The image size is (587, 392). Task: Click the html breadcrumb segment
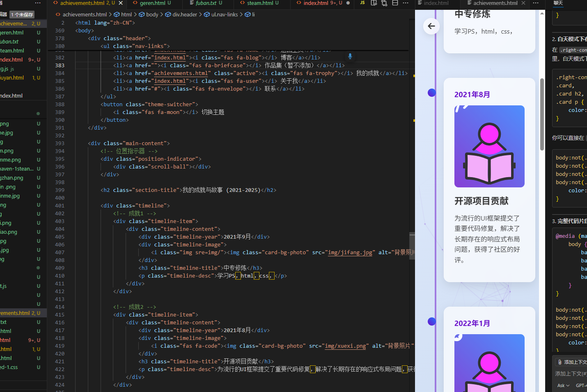[x=126, y=14]
